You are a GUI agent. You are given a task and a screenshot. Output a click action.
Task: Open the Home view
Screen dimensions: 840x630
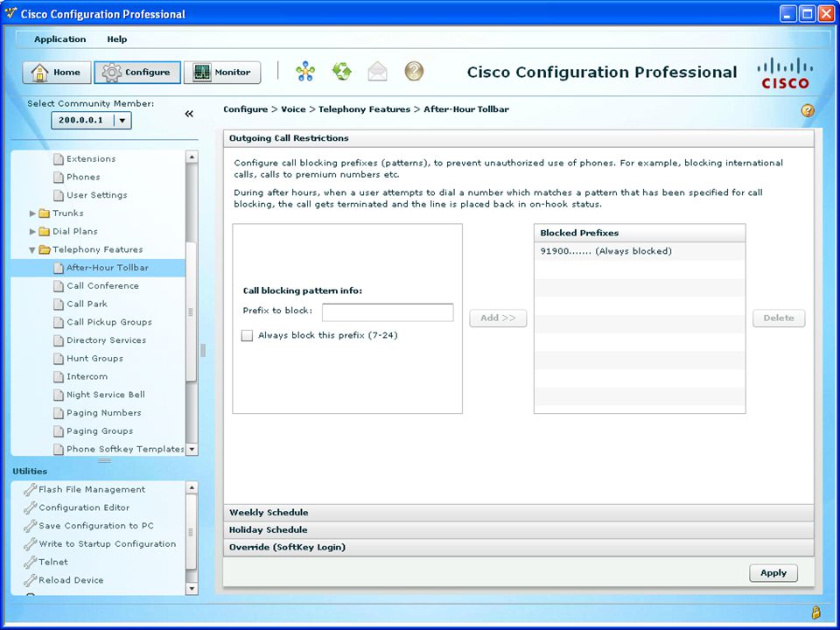(x=56, y=73)
